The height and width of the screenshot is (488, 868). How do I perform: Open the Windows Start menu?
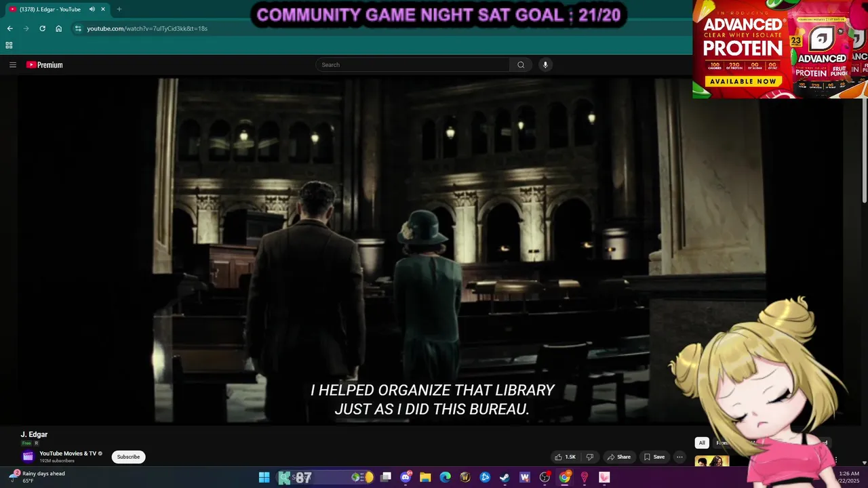[264, 478]
